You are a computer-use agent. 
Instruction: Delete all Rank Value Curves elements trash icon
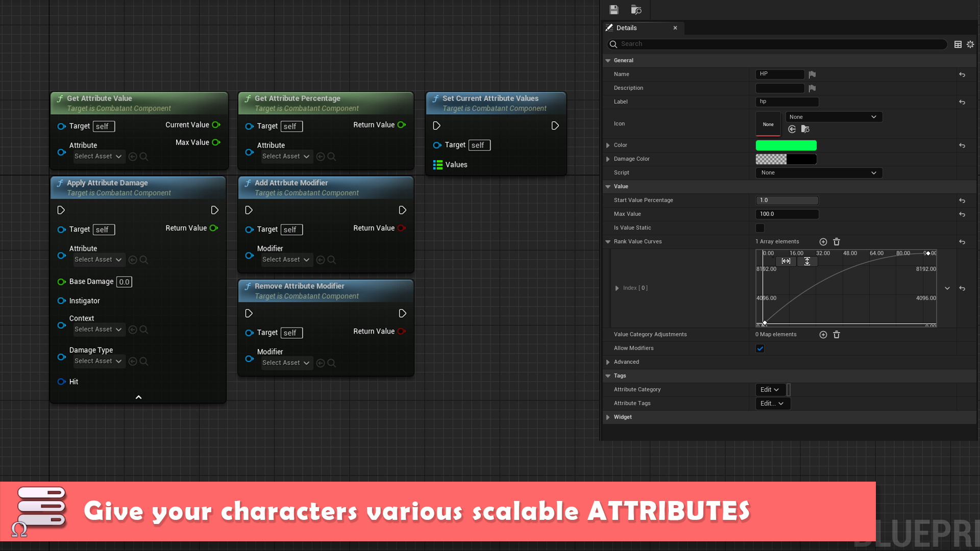pyautogui.click(x=837, y=242)
